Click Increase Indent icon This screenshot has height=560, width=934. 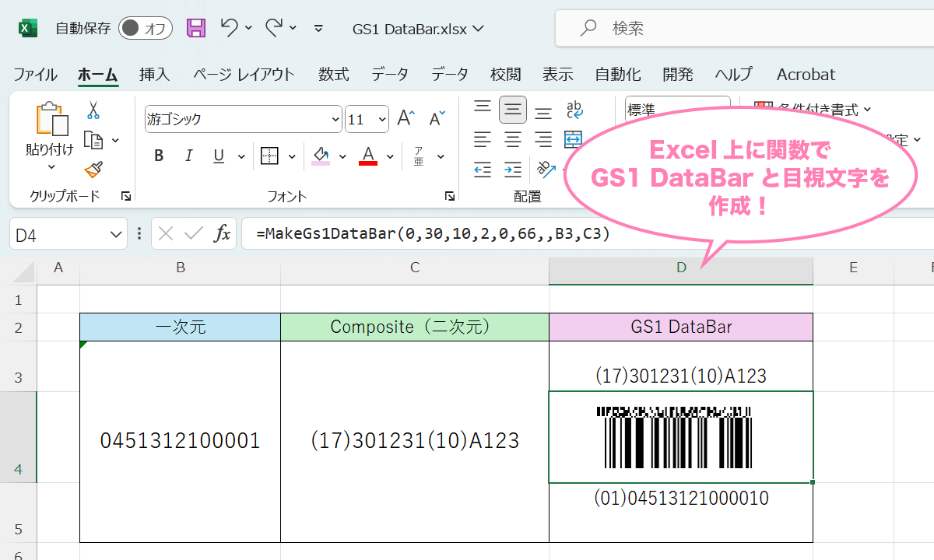(512, 170)
